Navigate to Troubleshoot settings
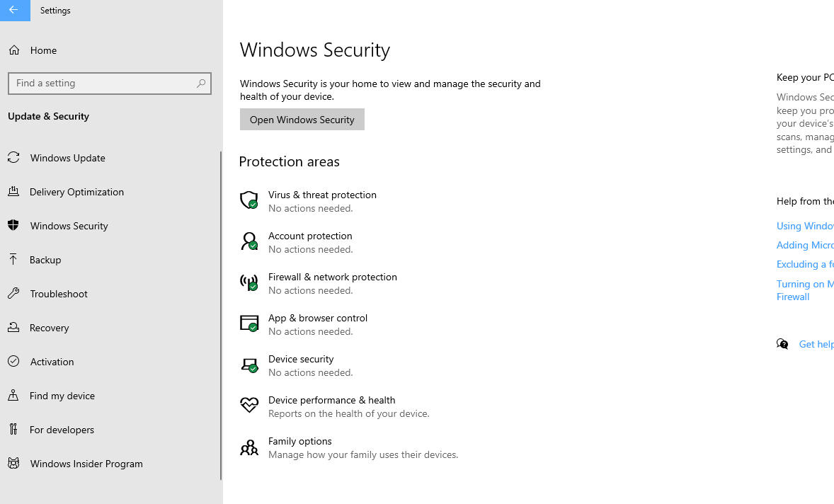 (59, 294)
